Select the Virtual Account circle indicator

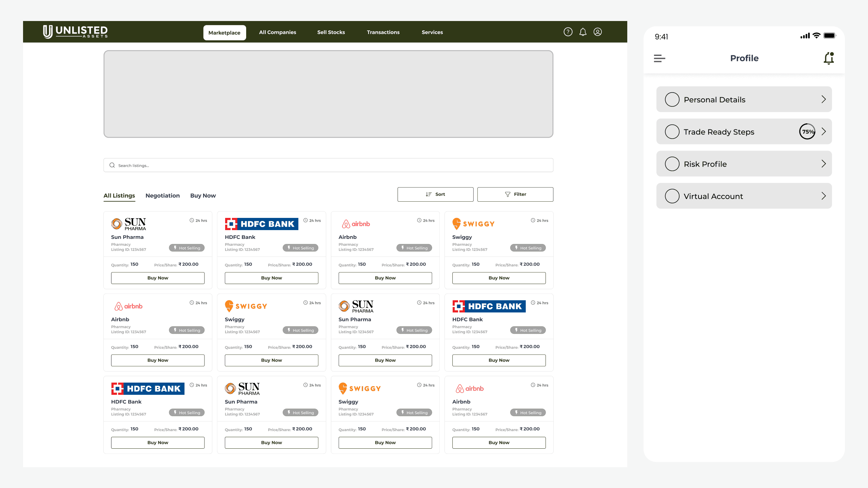point(672,196)
